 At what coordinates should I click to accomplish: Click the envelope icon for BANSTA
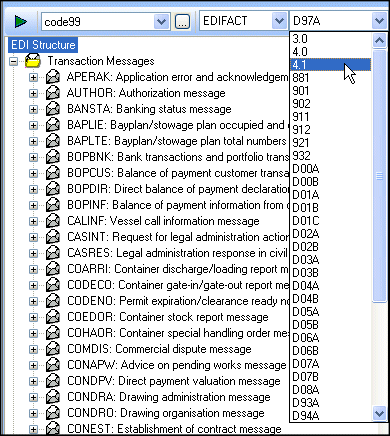tap(53, 109)
